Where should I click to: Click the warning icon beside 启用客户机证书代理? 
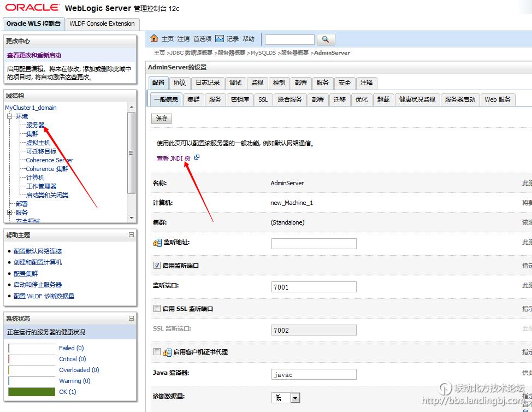tap(165, 352)
